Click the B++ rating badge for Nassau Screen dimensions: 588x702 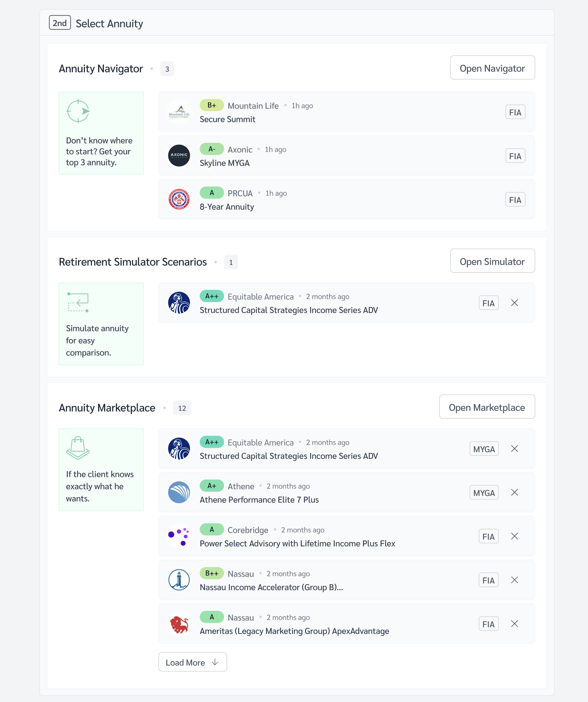tap(212, 573)
